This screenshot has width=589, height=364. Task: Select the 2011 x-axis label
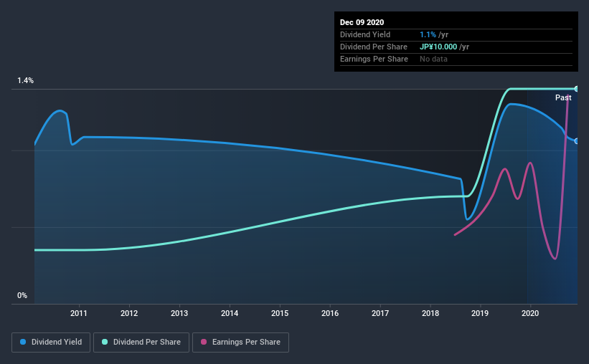(x=78, y=313)
